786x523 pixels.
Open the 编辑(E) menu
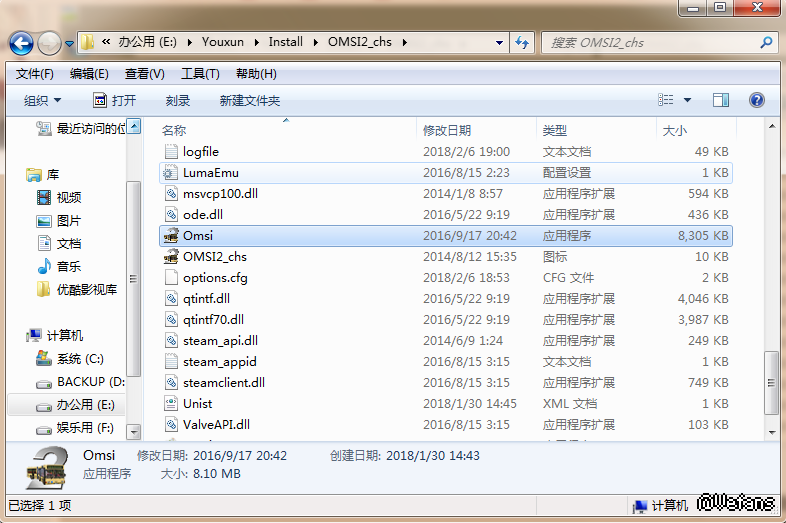tap(89, 74)
